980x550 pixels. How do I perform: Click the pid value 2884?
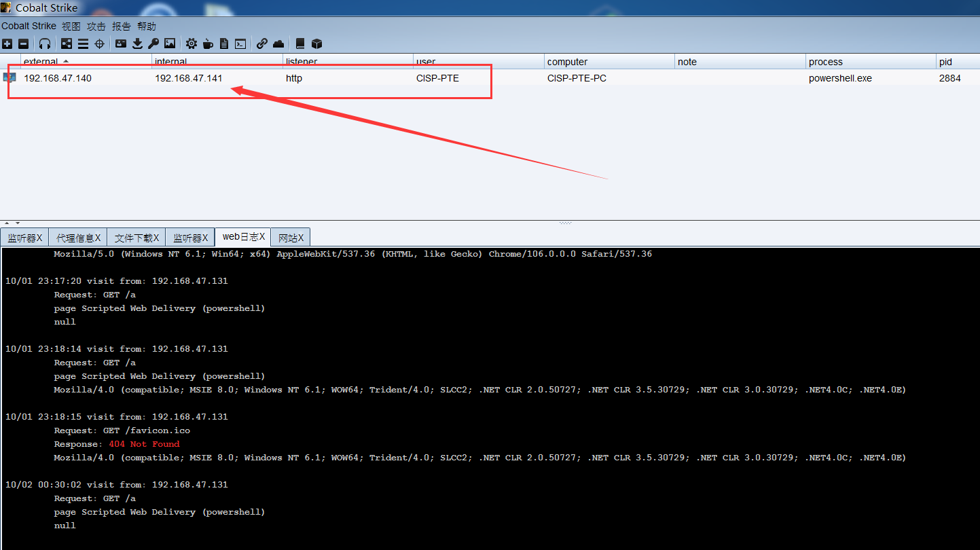pos(950,78)
